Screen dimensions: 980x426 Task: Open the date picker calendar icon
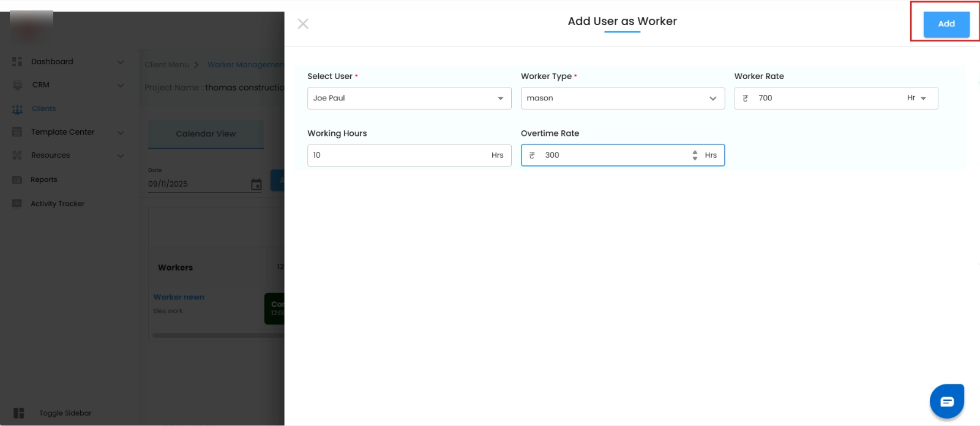(x=256, y=184)
